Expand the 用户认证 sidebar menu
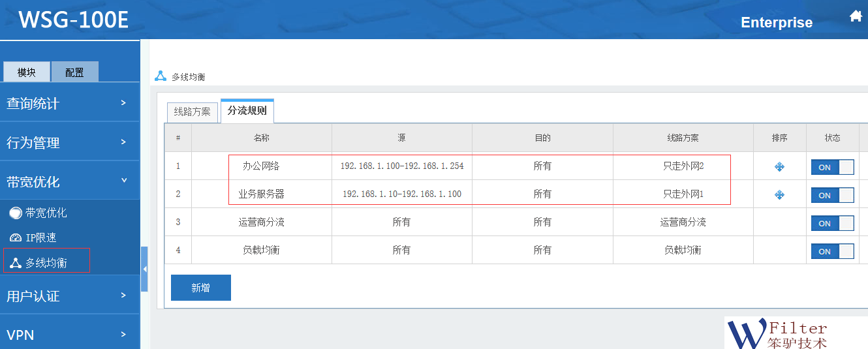Screen dimensions: 868x349 tap(70, 296)
